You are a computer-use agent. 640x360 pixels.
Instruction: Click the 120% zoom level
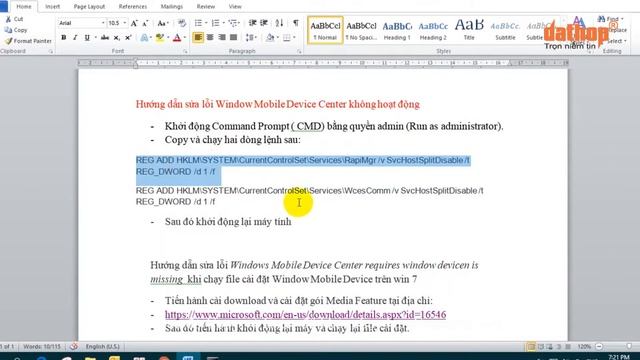point(584,347)
